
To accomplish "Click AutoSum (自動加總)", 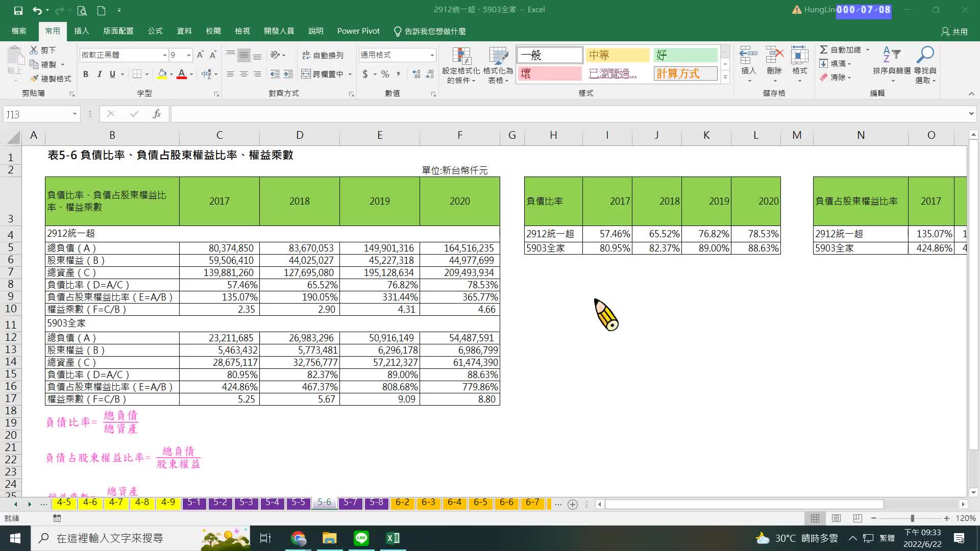I will [841, 49].
